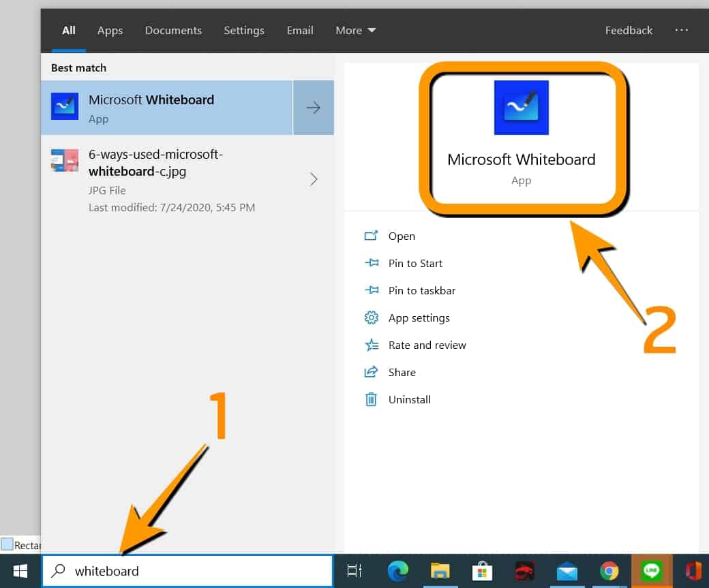Click the large Microsoft Whiteboard app icon

tap(521, 108)
